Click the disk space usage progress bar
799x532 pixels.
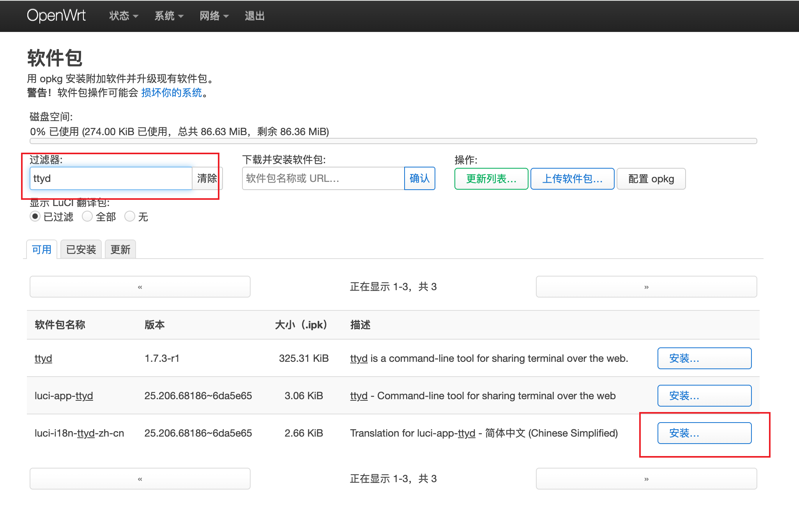tap(393, 141)
